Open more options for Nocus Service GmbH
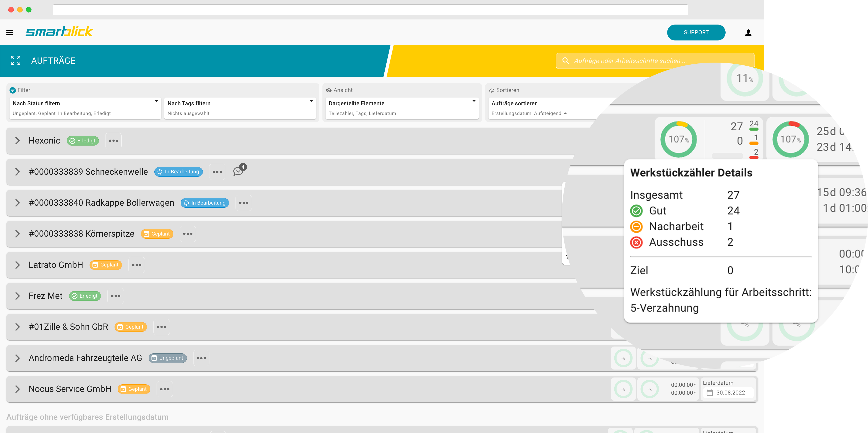Screen dimensions: 868x433 click(x=165, y=389)
